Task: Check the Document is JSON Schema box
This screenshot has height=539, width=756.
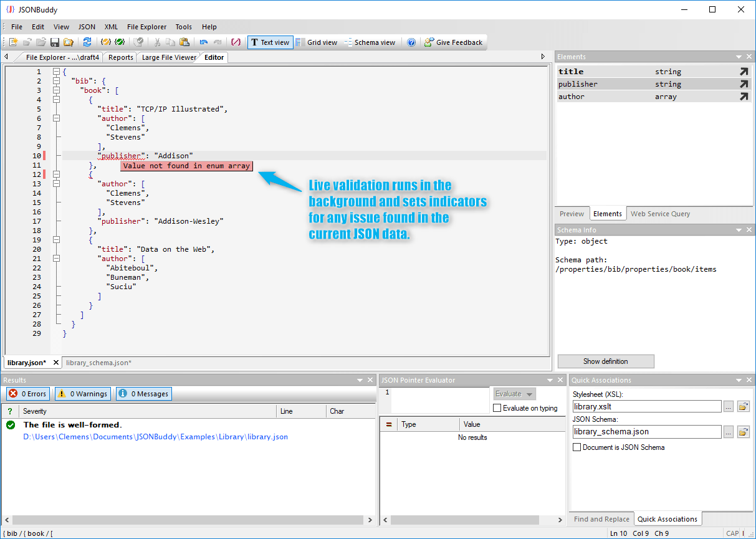Action: [x=577, y=447]
